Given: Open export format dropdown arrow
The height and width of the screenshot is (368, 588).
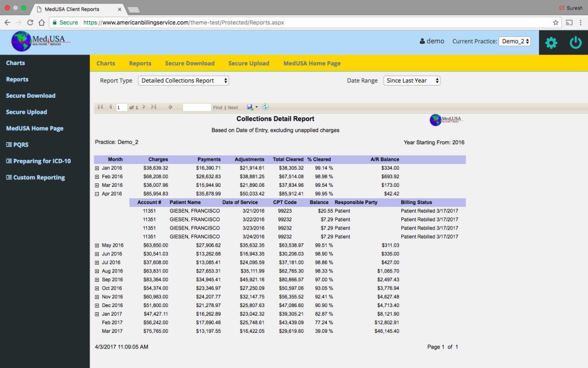Looking at the screenshot, I should [257, 107].
